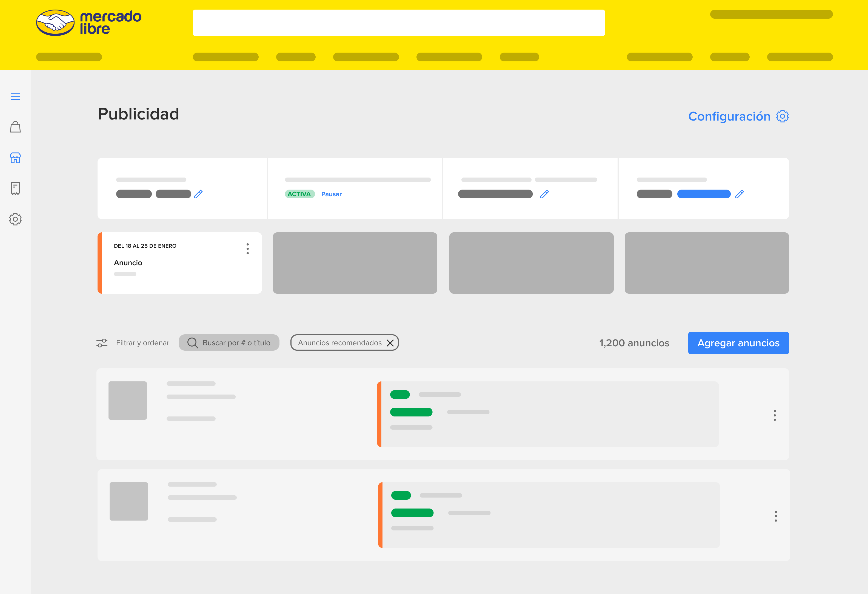Edit the fourth summary card with pencil icon
This screenshot has width=868, height=594.
point(739,194)
